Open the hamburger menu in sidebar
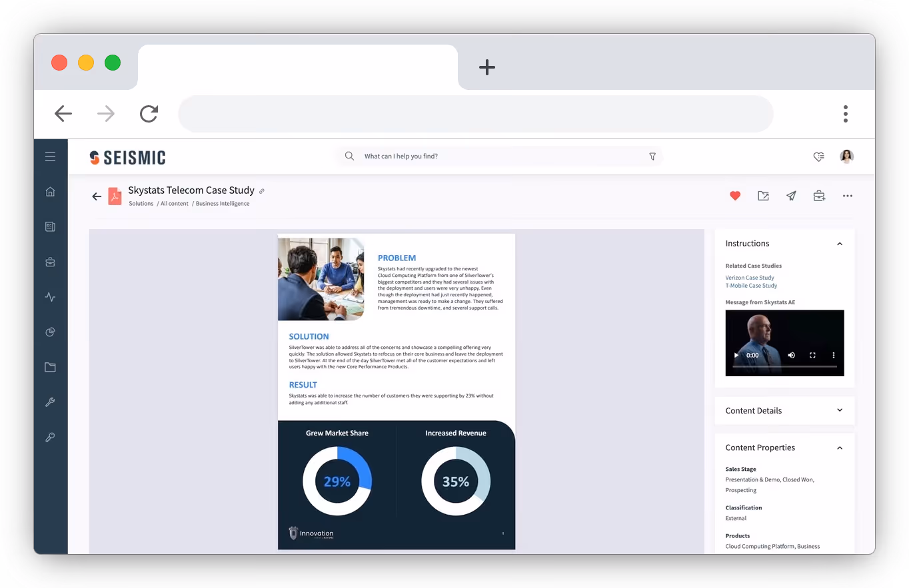The height and width of the screenshot is (588, 909). coord(50,156)
